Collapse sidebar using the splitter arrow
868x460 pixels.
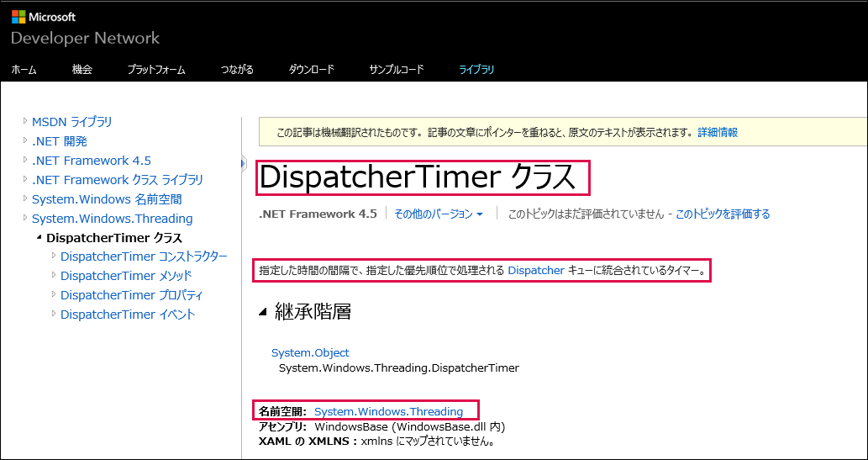tap(243, 163)
